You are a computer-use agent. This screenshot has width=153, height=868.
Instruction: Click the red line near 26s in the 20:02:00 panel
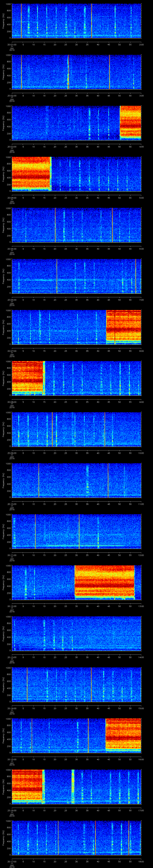69,72
